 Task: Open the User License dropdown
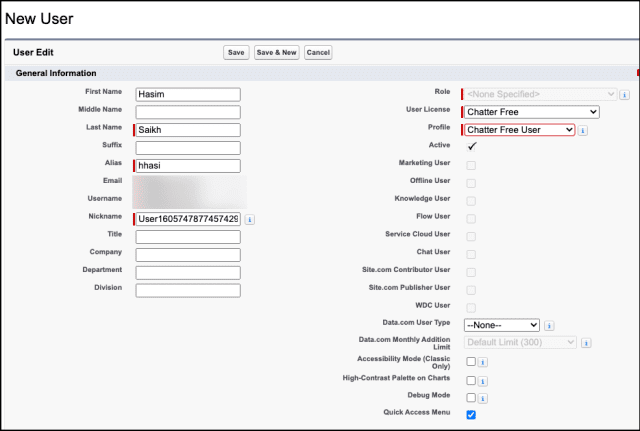[x=532, y=112]
